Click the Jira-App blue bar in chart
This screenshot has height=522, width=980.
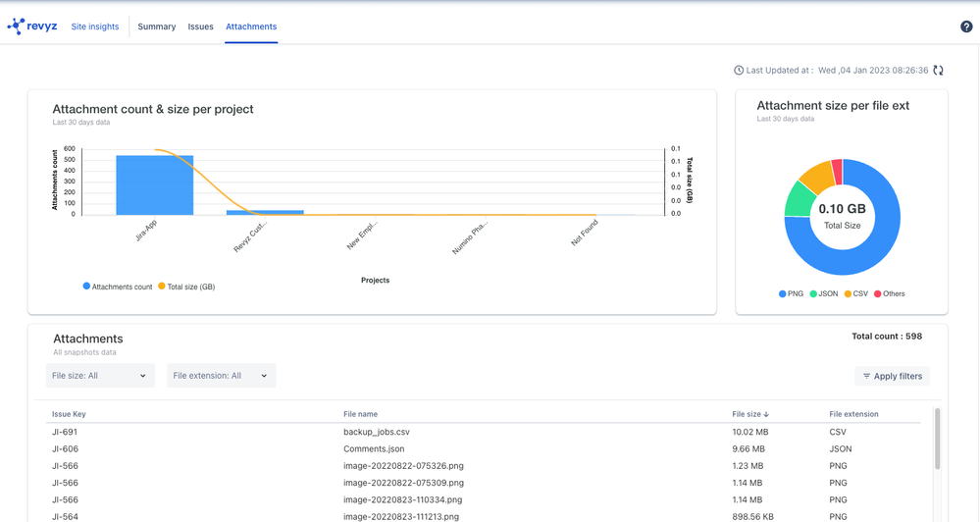pos(154,185)
